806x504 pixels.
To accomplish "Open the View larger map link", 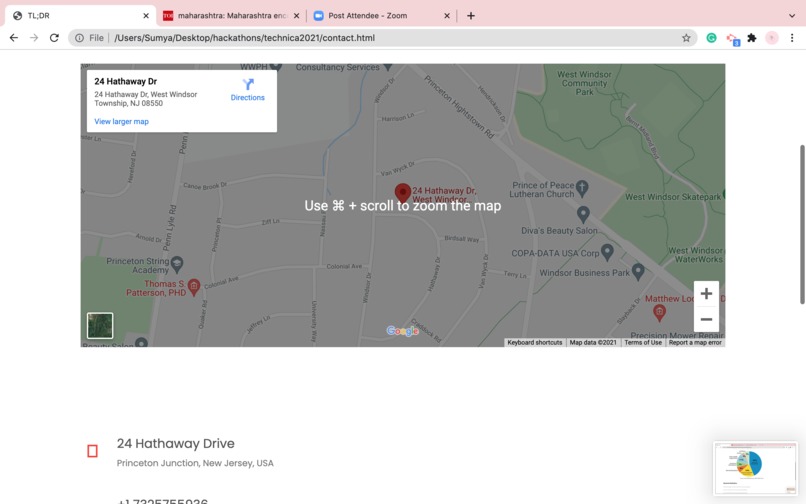I will 121,121.
